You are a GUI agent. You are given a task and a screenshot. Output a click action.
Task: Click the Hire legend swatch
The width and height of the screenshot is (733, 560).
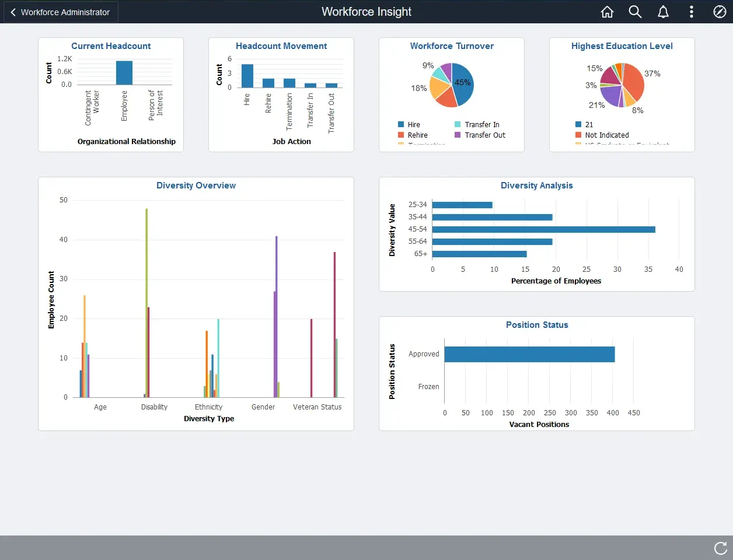pos(401,124)
